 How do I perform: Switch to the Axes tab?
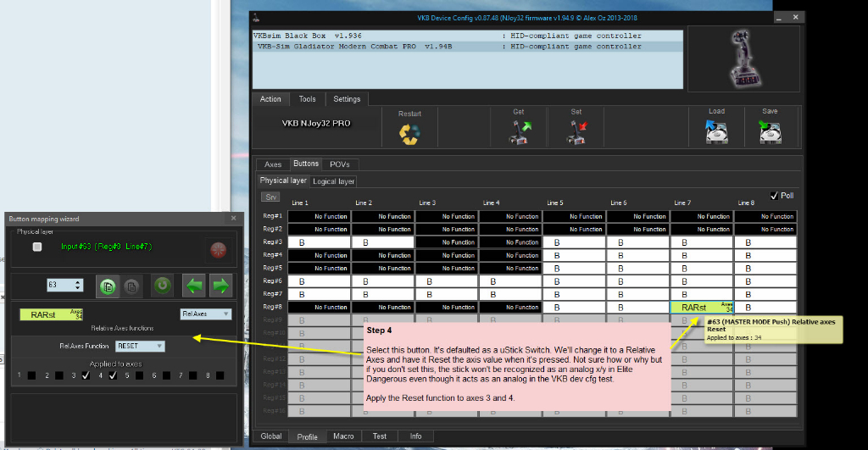[273, 164]
